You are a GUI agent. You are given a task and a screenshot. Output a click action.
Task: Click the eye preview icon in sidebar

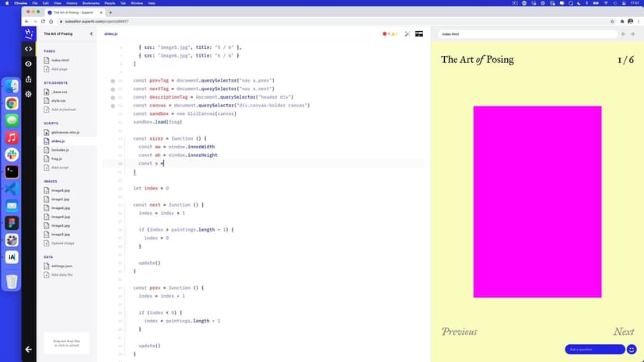tap(29, 64)
